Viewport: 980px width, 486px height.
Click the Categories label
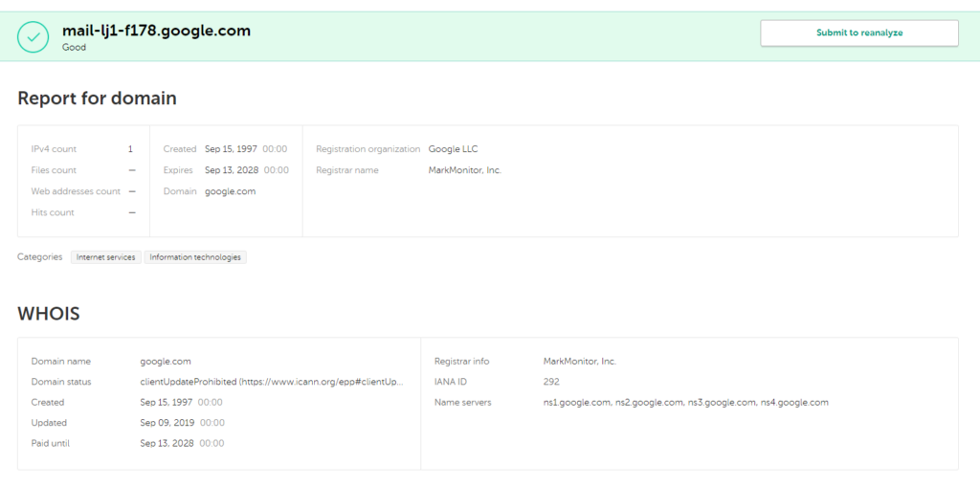tap(40, 256)
